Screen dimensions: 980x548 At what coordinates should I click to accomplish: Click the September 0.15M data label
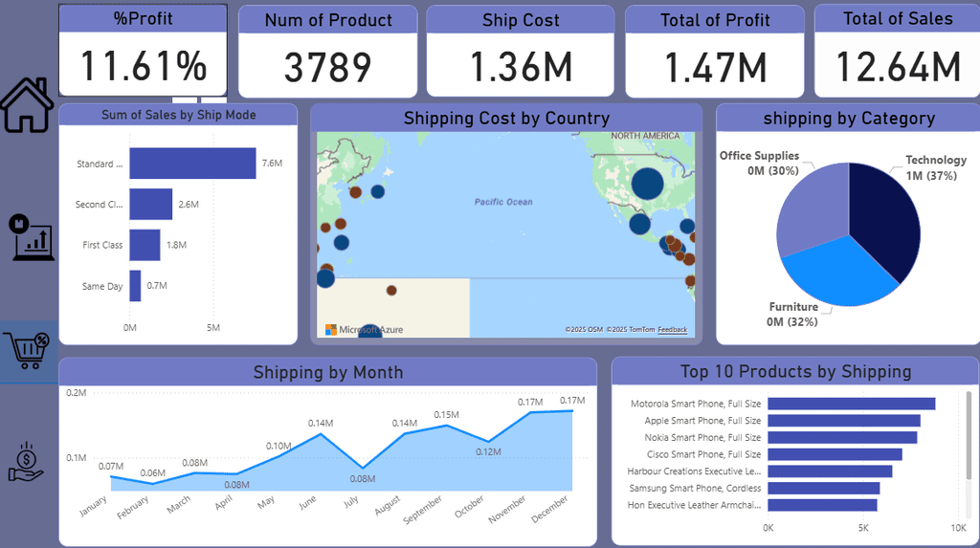(x=446, y=414)
